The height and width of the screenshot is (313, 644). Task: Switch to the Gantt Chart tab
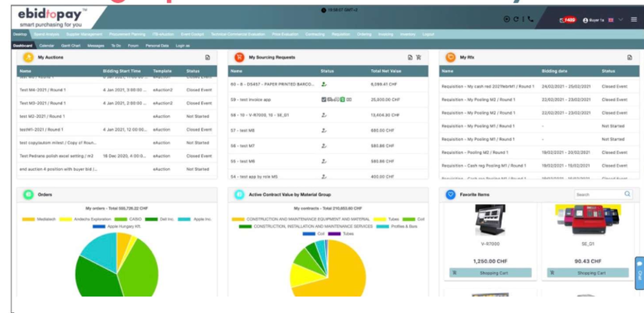click(71, 46)
